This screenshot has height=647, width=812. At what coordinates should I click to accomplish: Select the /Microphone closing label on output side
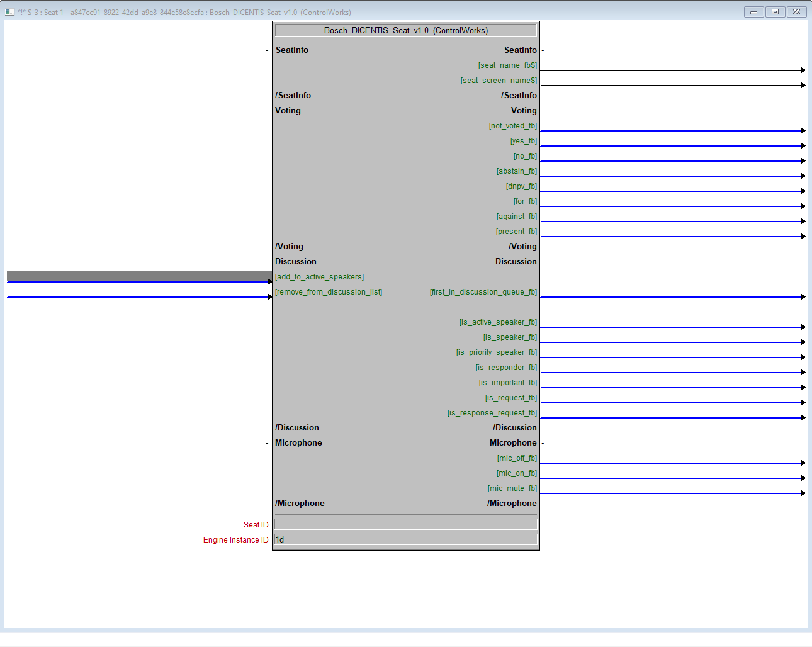tap(512, 504)
